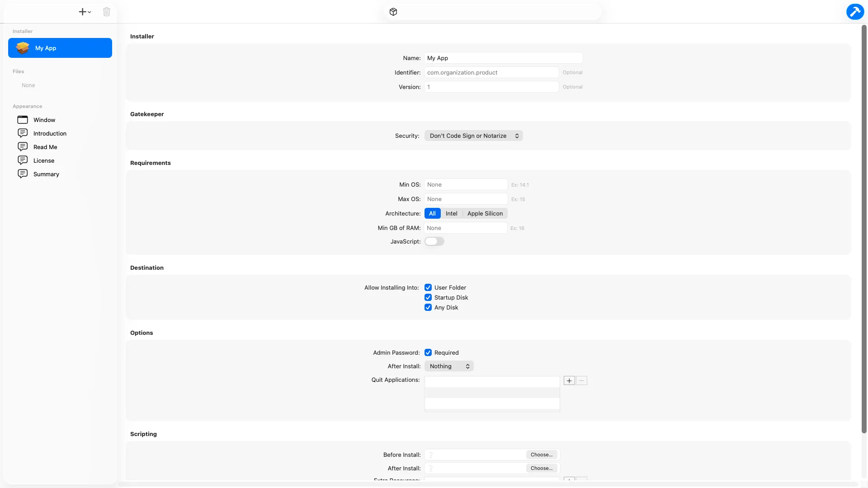Click the trash delete icon
This screenshot has width=868, height=488.
tap(106, 12)
